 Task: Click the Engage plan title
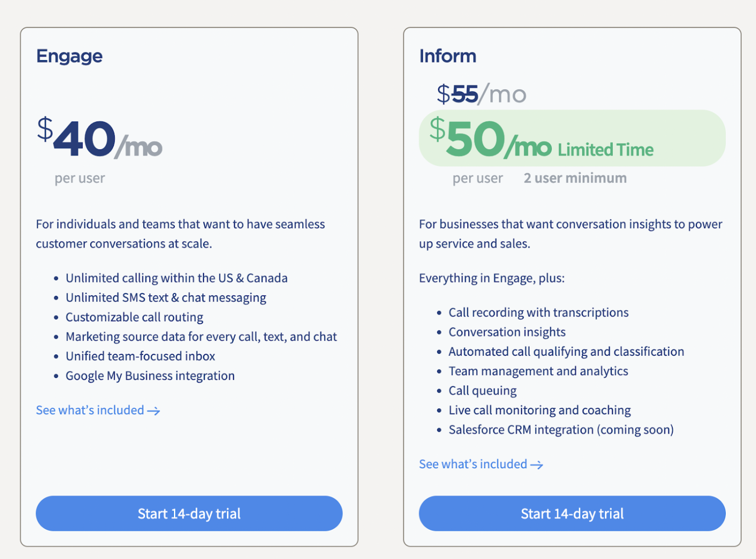click(x=70, y=56)
